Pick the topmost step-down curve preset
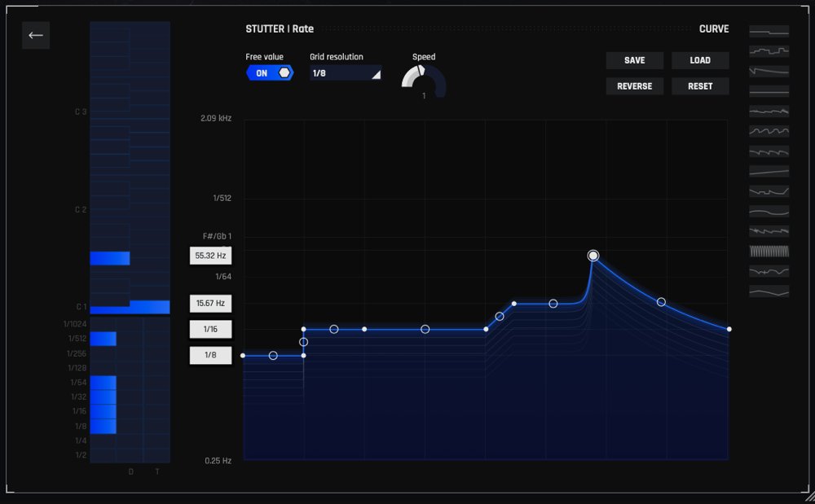The image size is (815, 504). (769, 32)
